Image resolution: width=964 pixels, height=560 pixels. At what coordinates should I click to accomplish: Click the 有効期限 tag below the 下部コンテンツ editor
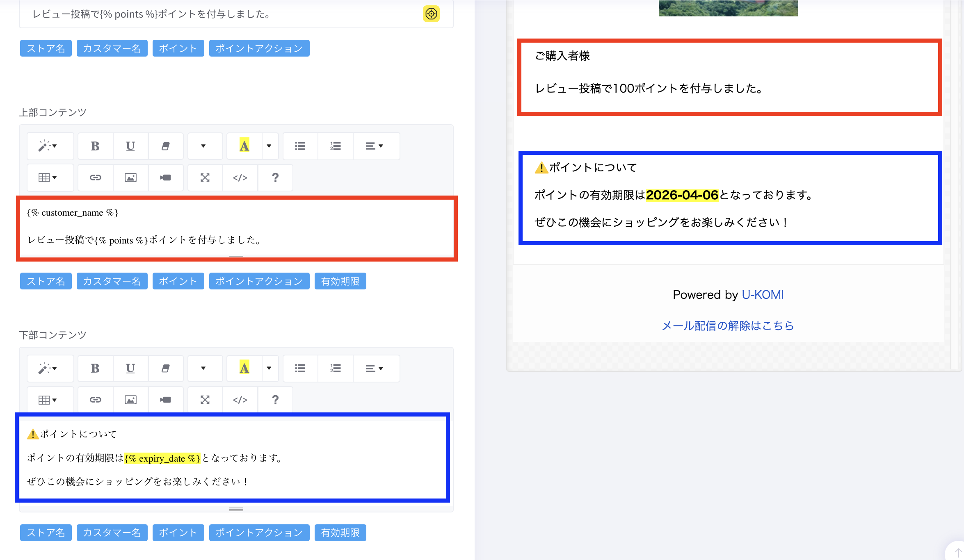pyautogui.click(x=340, y=533)
